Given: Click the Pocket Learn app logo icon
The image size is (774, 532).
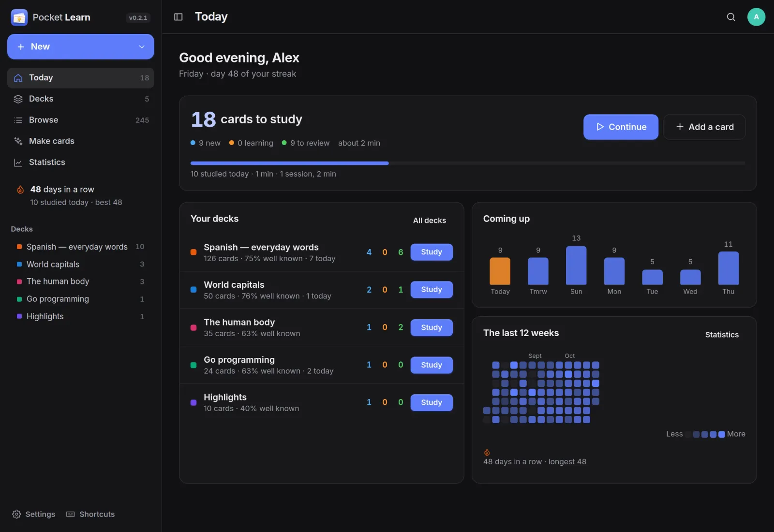Looking at the screenshot, I should [x=19, y=17].
